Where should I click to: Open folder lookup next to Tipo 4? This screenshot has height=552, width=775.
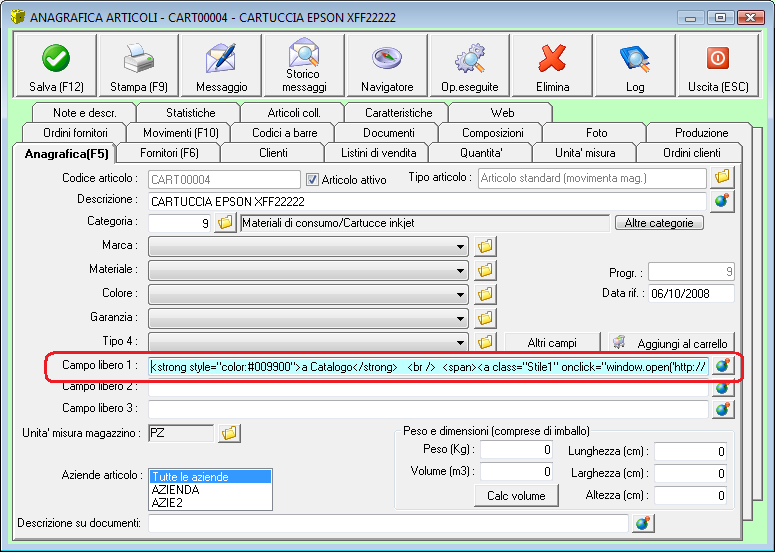click(x=485, y=341)
